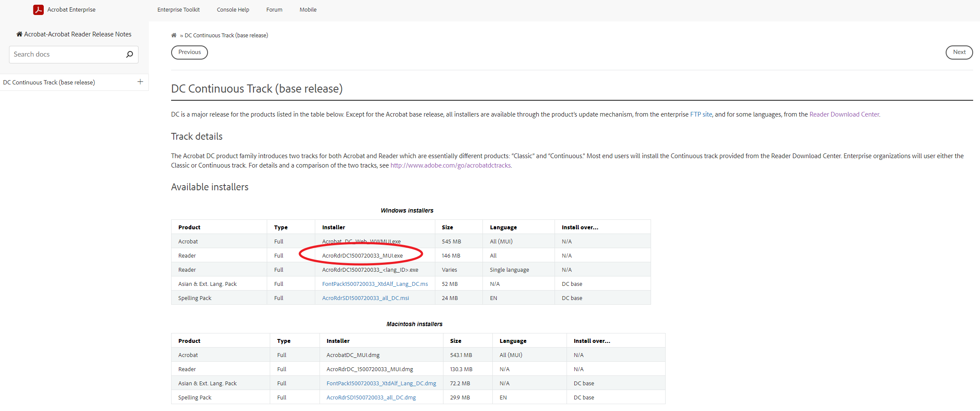Click the breadcrumb home icon
This screenshot has height=411, width=980.
click(x=174, y=36)
